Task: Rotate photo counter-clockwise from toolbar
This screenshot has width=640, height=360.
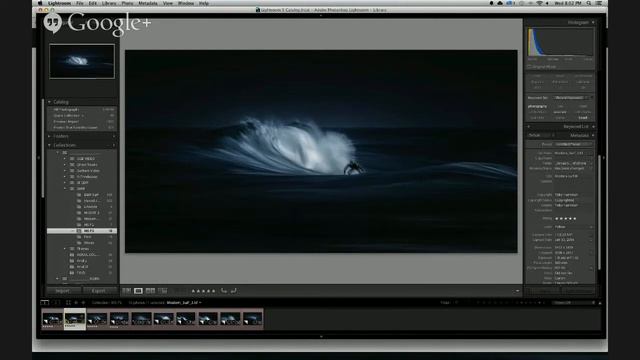Action: (224, 291)
